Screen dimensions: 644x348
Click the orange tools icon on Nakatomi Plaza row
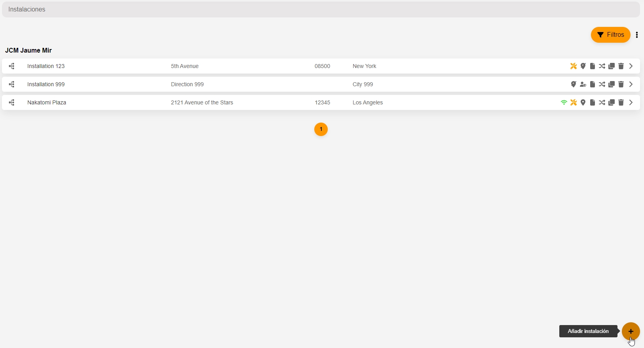(x=574, y=102)
